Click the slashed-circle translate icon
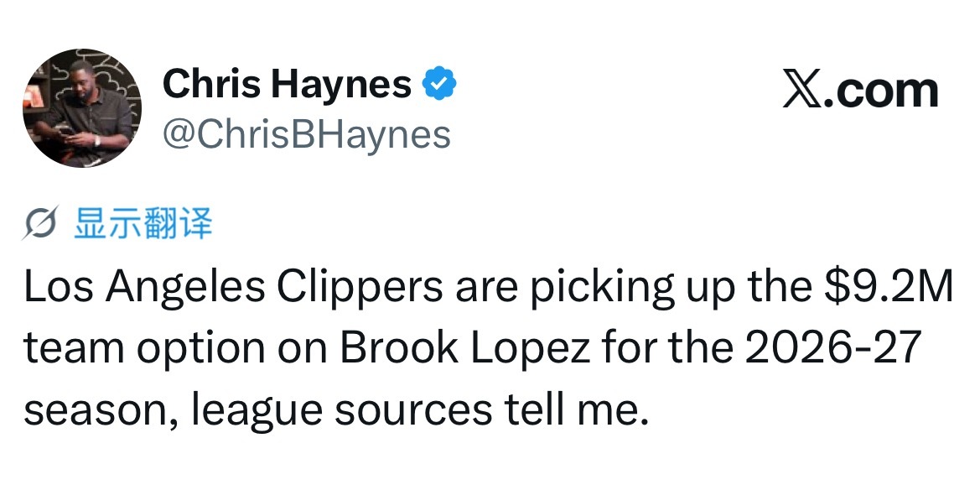The width and height of the screenshot is (980, 485). point(40,223)
